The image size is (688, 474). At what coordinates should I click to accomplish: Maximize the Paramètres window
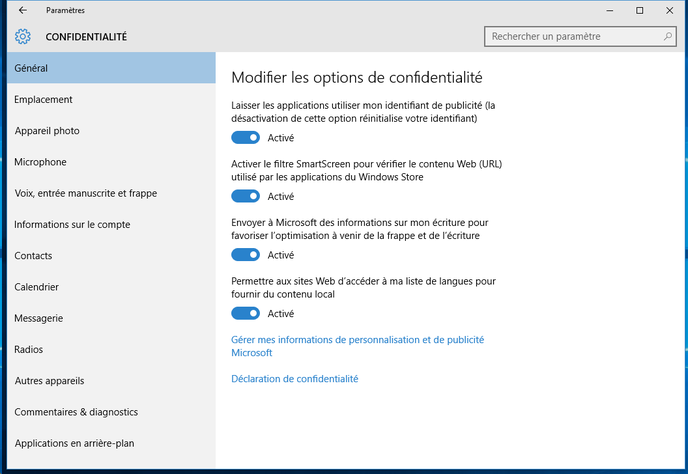click(x=640, y=11)
